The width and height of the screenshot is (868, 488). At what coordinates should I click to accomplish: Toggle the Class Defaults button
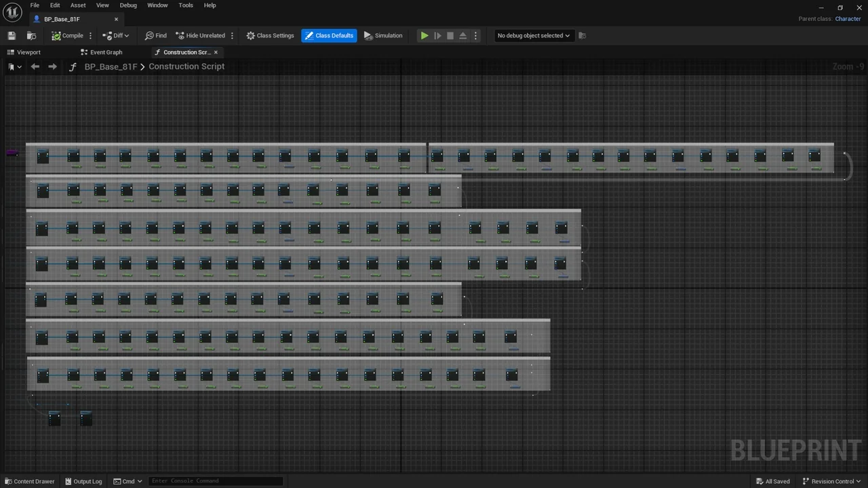(x=329, y=36)
